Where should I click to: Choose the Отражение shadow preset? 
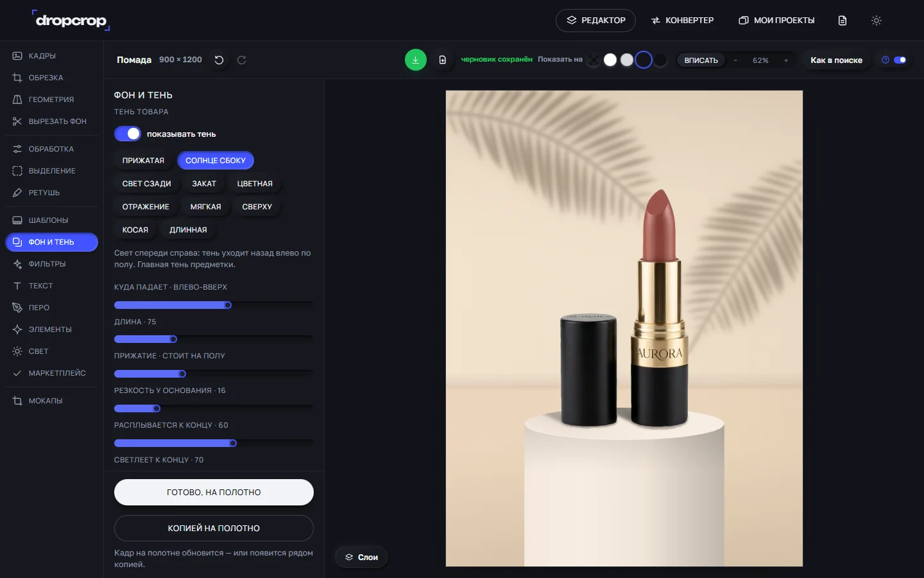(146, 207)
